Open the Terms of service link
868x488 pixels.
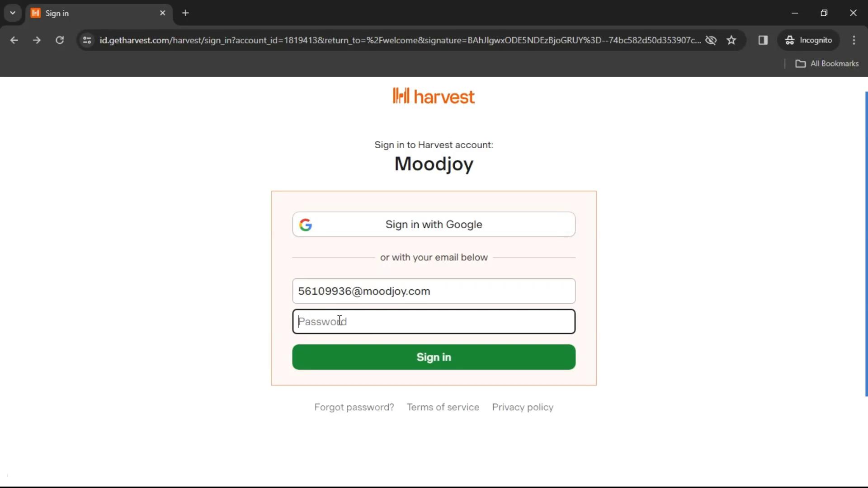click(443, 407)
